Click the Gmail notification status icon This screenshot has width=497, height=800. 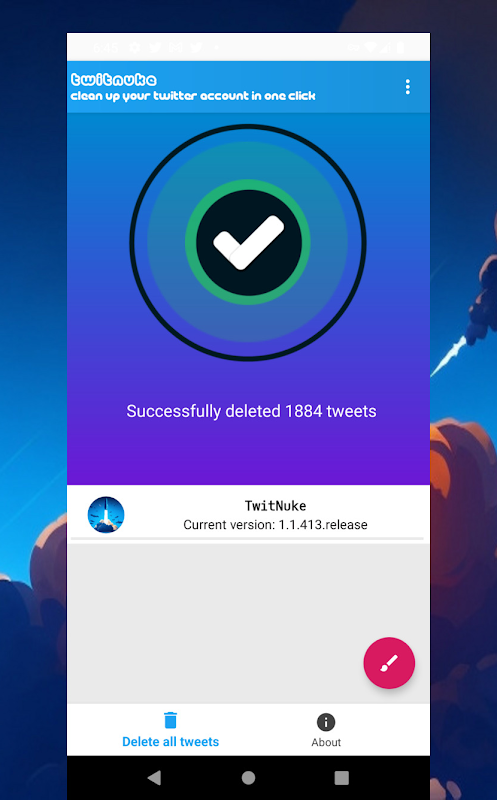click(176, 47)
